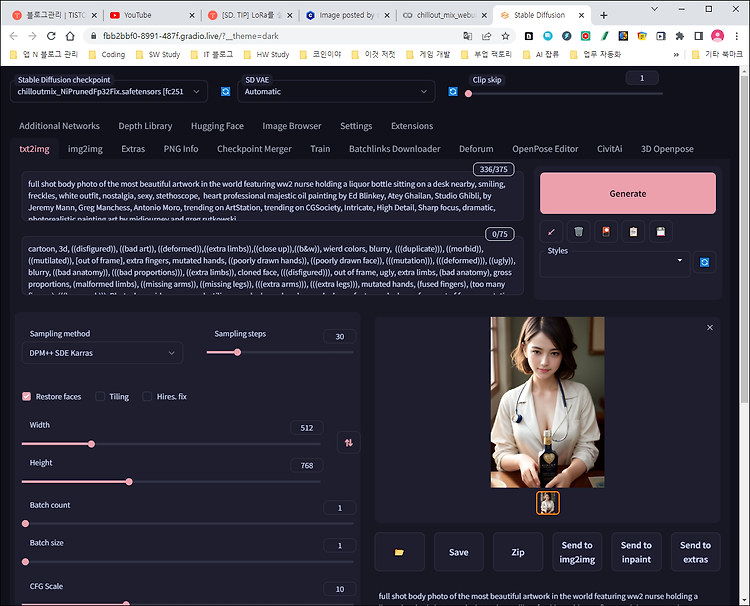This screenshot has height=606, width=750.
Task: Switch to the img2img tab
Action: click(x=85, y=149)
